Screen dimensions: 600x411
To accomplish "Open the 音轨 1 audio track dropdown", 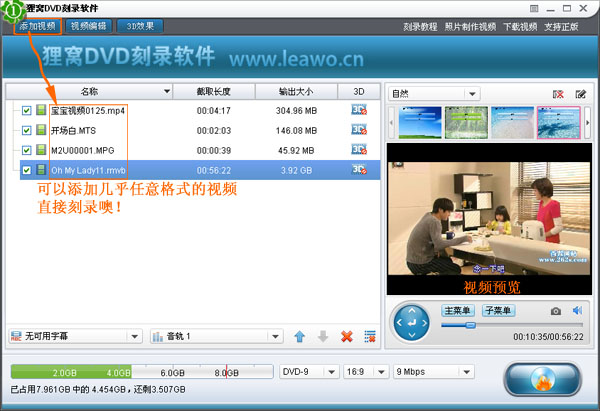I will coord(217,336).
